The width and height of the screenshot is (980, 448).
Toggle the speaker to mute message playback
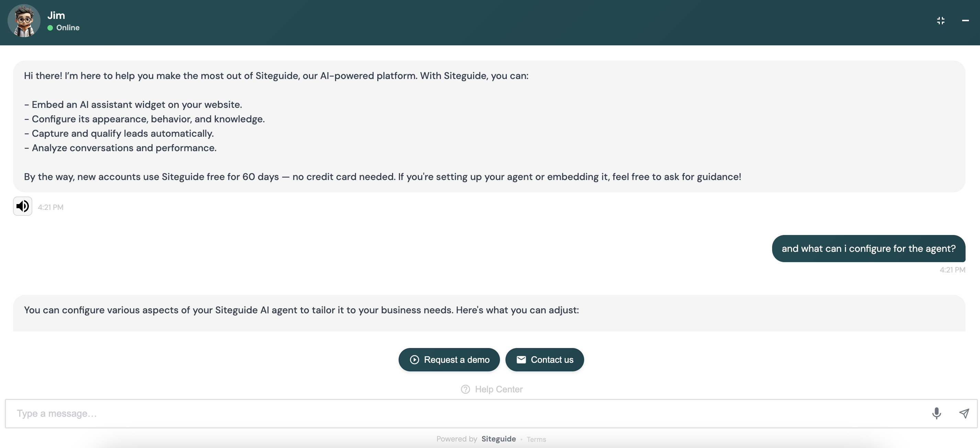tap(22, 206)
